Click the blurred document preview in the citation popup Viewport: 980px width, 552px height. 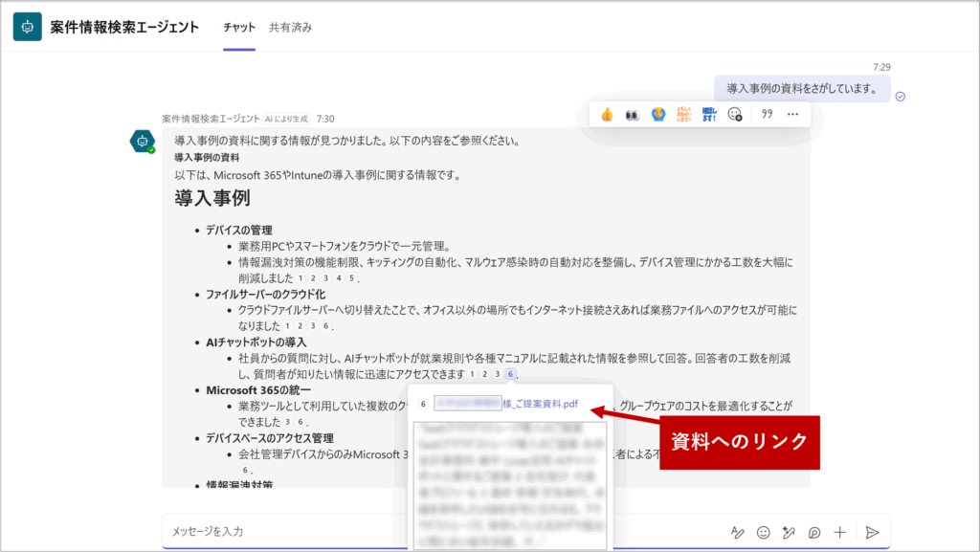(510, 486)
